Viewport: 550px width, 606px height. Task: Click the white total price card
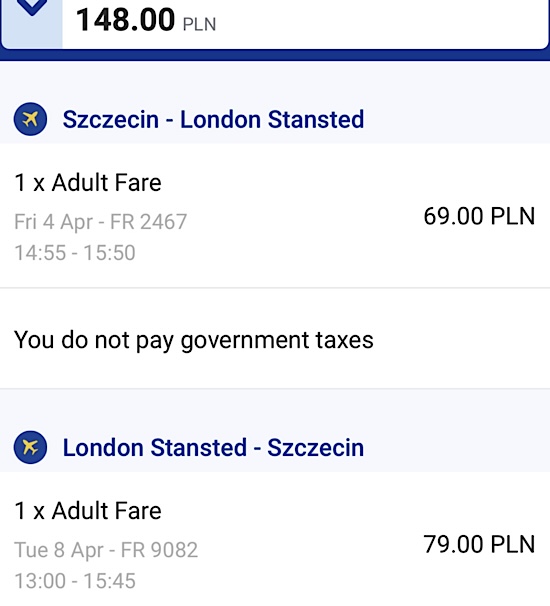coord(275,24)
